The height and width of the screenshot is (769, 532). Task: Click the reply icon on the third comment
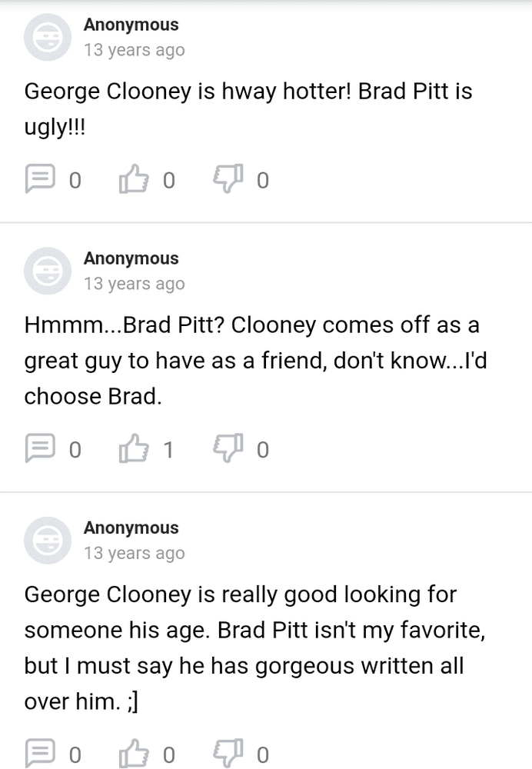pos(38,753)
